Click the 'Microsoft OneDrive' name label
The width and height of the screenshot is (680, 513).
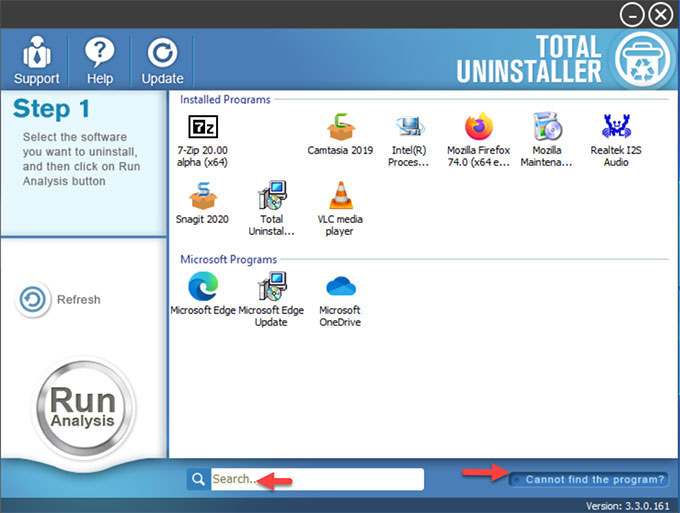(x=340, y=316)
